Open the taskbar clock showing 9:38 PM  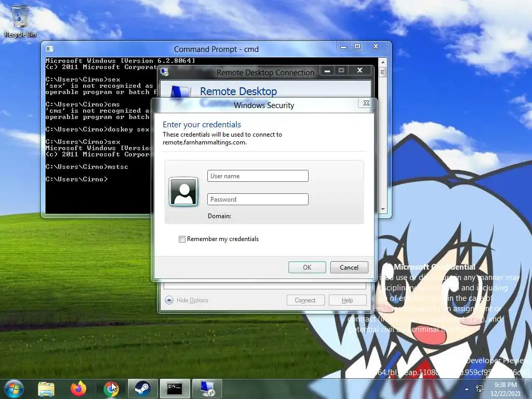point(506,389)
